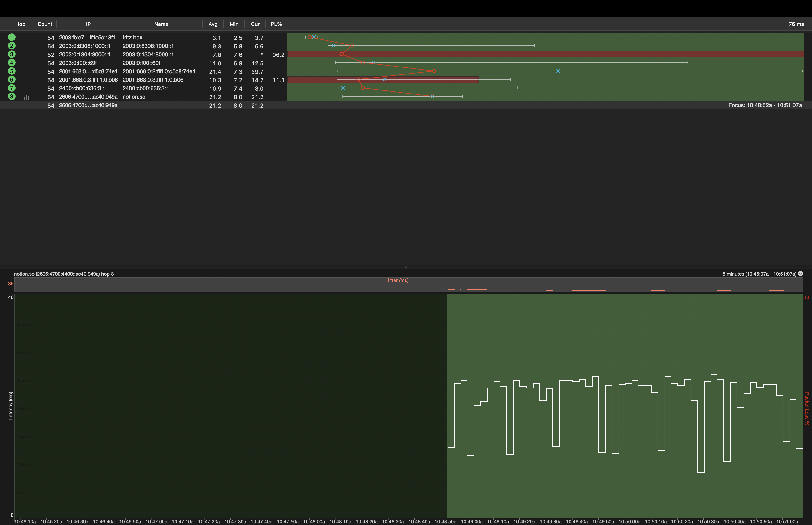Click the Focus: 10:48:52a - 10:51:07a label
The image size is (812, 525).
pos(765,105)
